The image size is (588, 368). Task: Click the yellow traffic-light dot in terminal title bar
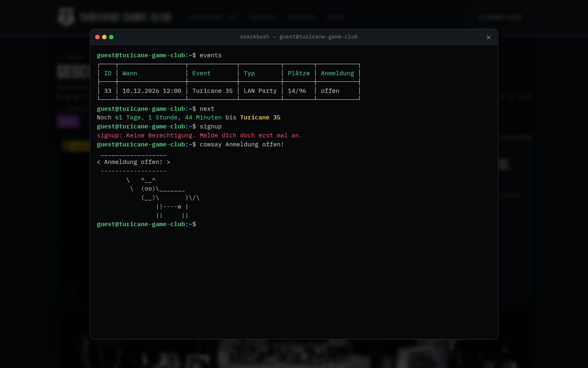click(x=104, y=37)
